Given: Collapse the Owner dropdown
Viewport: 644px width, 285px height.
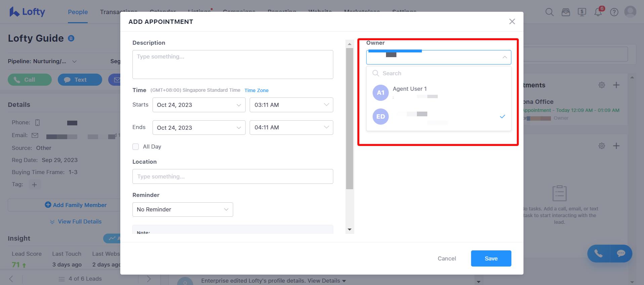Looking at the screenshot, I should [x=504, y=57].
